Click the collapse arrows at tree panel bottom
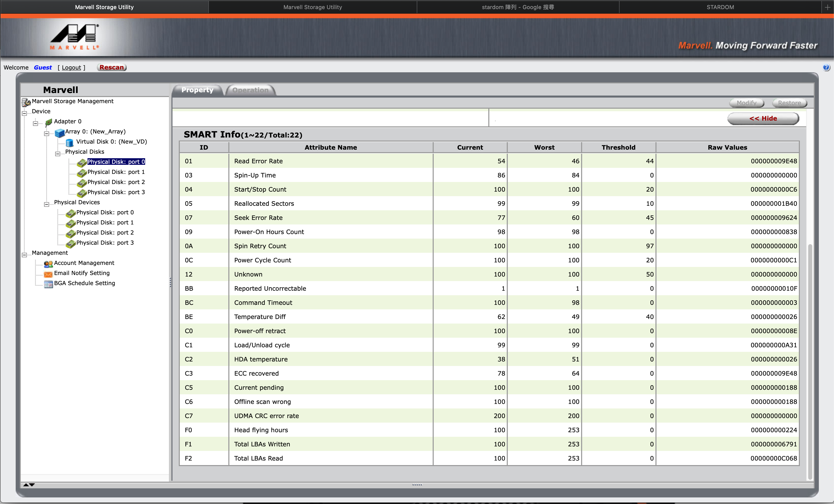This screenshot has width=834, height=504. coord(29,485)
